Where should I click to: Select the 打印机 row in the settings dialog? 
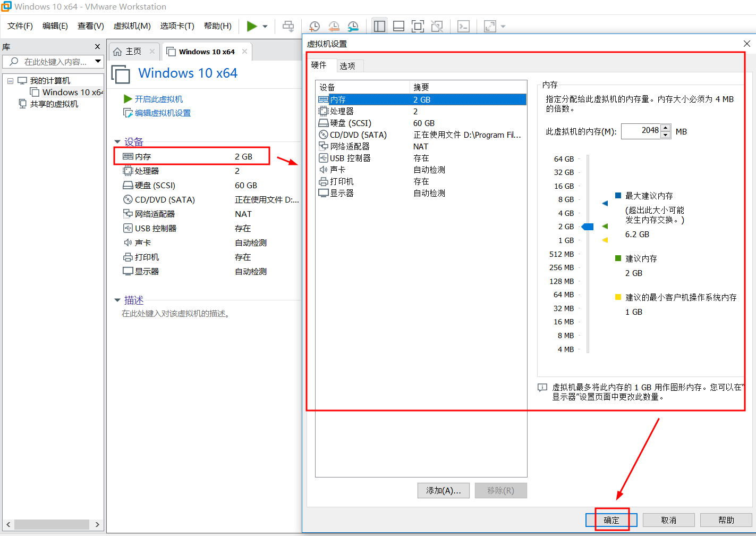pos(421,181)
